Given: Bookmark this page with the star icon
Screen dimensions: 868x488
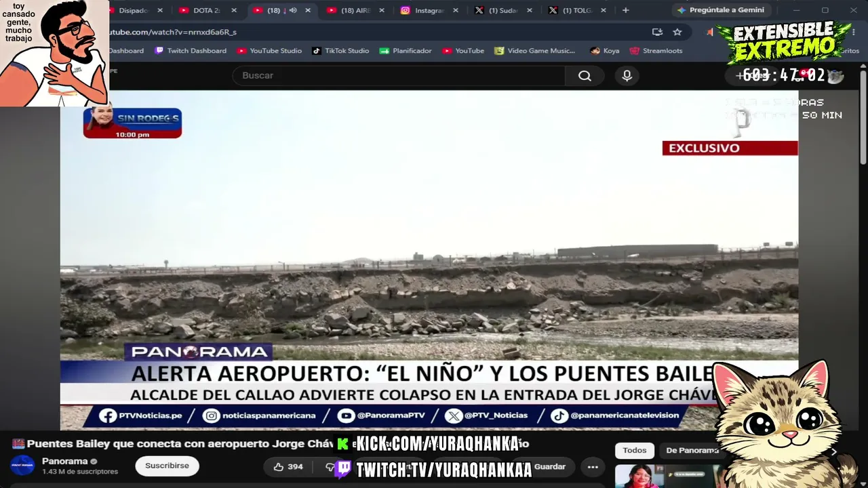Looking at the screenshot, I should 677,32.
